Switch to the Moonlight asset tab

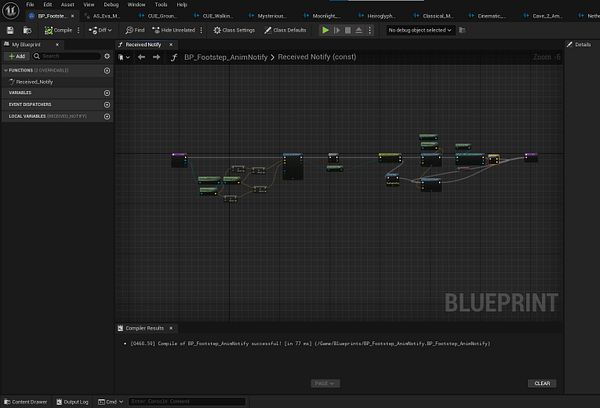326,16
